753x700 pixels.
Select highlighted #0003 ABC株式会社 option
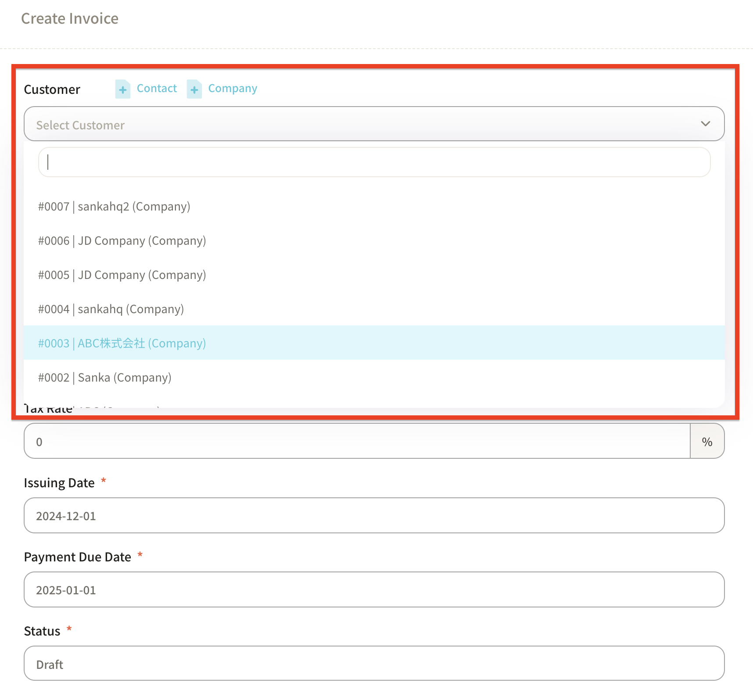pos(122,343)
